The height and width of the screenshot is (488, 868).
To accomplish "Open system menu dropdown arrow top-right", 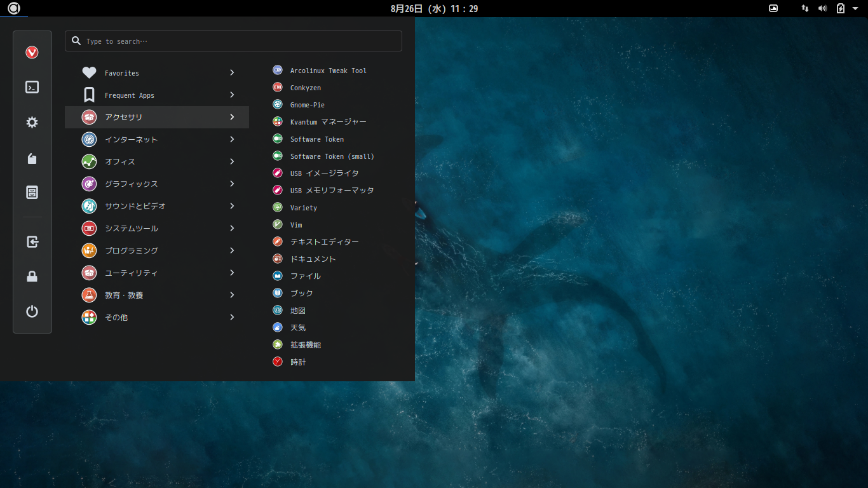I will tap(856, 8).
